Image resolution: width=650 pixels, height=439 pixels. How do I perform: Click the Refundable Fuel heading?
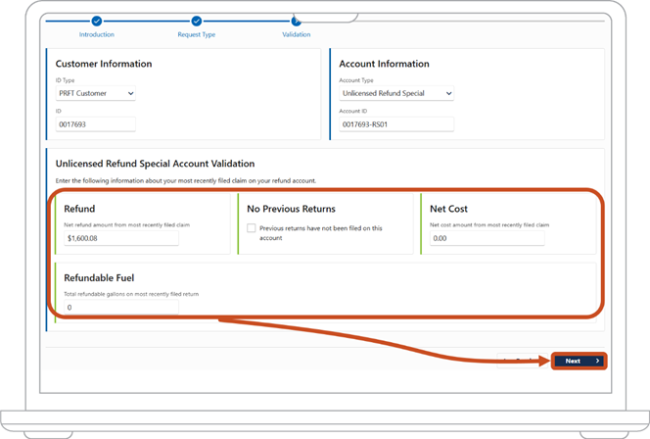(99, 278)
